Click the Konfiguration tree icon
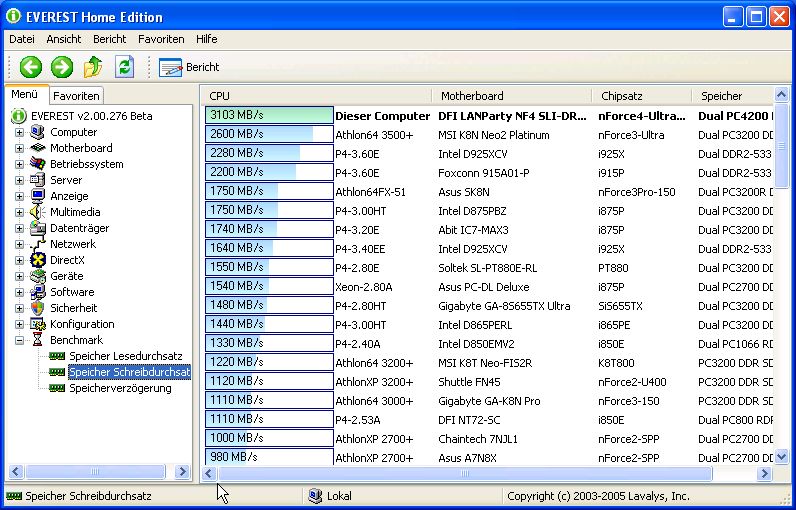The height and width of the screenshot is (510, 796). click(x=38, y=324)
